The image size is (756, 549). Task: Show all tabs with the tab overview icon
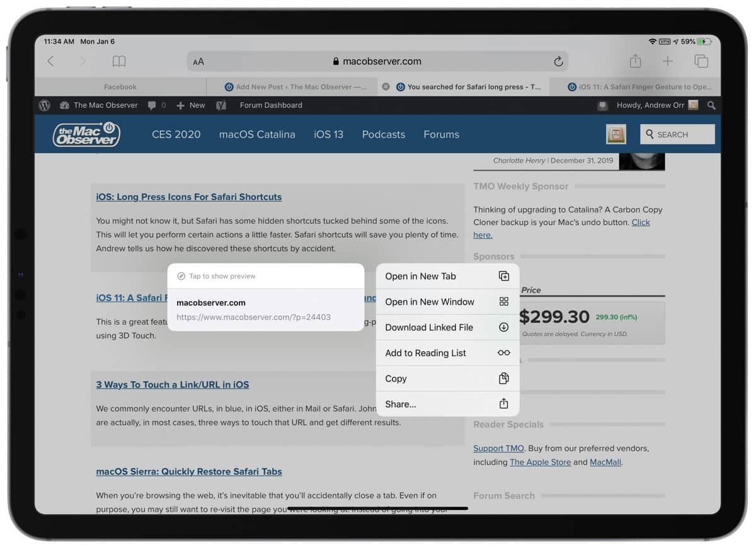pos(701,61)
